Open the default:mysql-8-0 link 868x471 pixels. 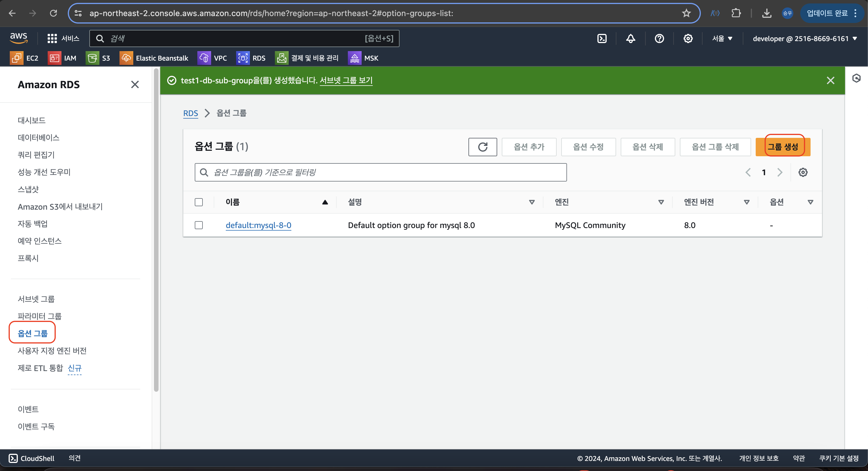tap(258, 225)
